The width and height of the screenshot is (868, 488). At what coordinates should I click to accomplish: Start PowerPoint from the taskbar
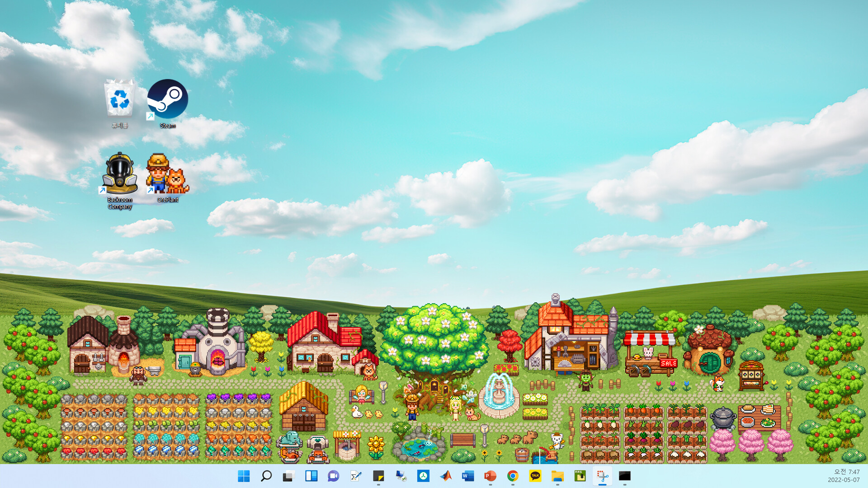coord(490,476)
